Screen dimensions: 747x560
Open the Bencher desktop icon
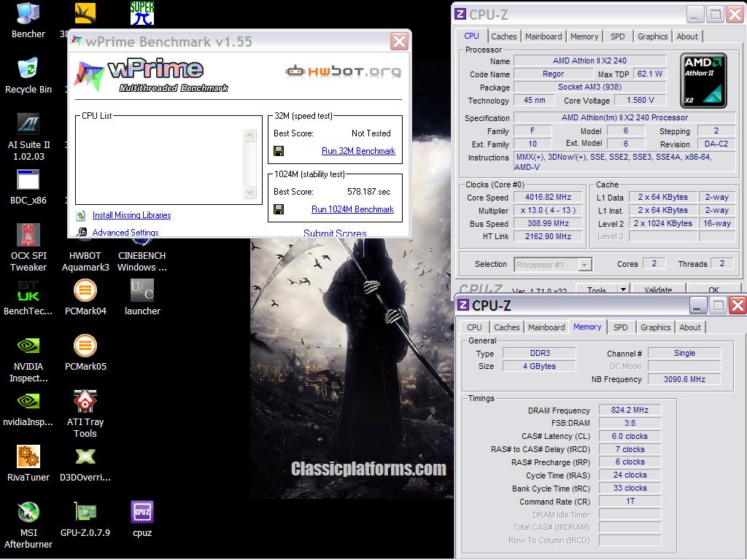click(28, 20)
